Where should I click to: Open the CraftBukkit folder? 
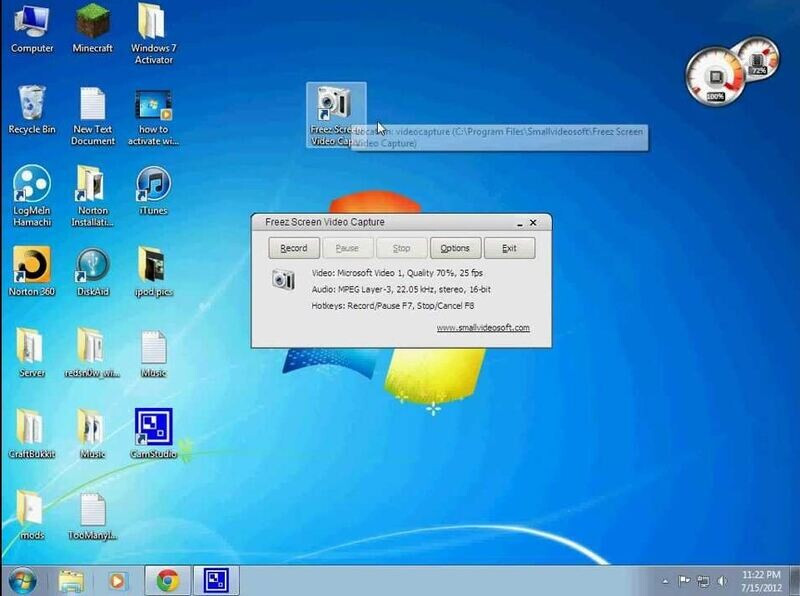click(x=31, y=428)
